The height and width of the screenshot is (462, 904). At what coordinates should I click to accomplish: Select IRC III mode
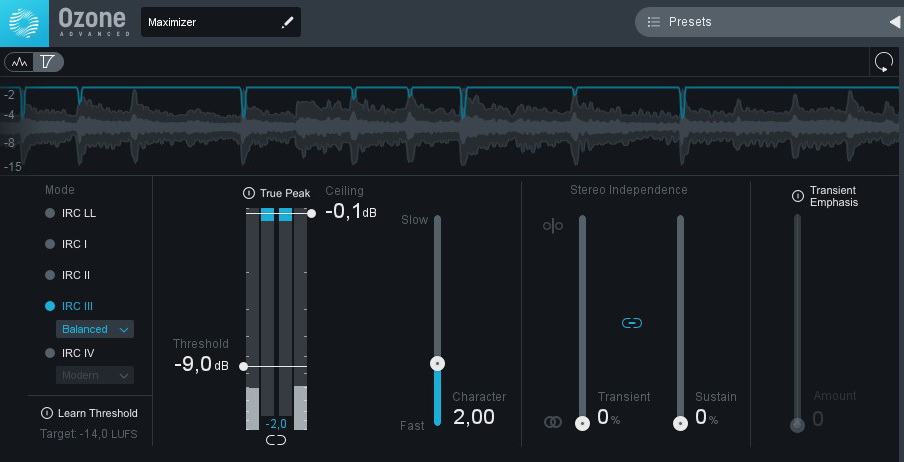pos(69,306)
